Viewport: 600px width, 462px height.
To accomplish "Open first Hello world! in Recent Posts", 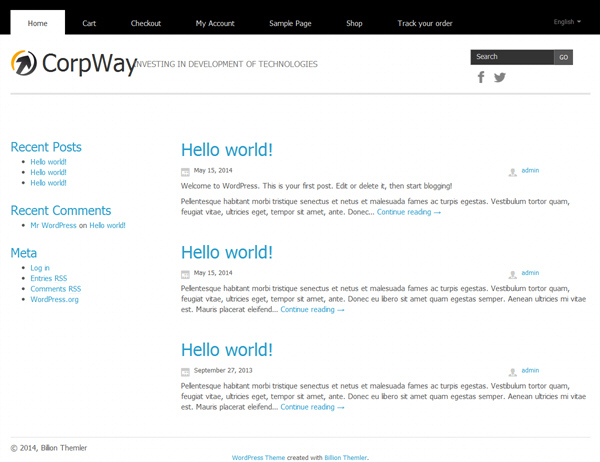I will click(x=49, y=162).
